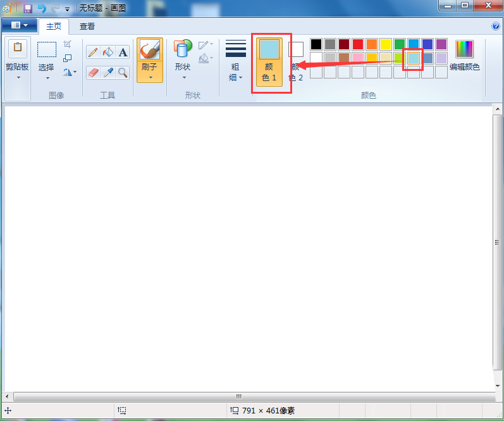Click the vertical scrollbar up arrow

[498, 109]
